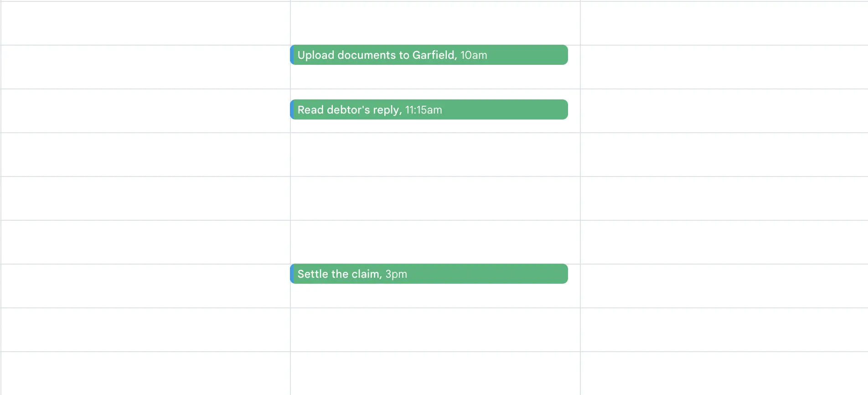Viewport: 868px width, 395px height.
Task: Click next day's 3pm slot, right of Settle the claim
Action: tap(724, 286)
